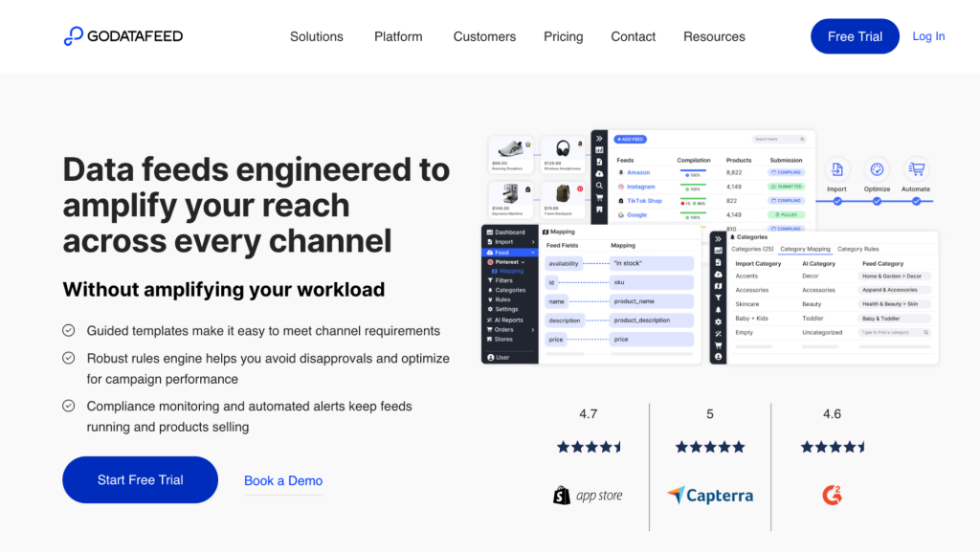This screenshot has height=553, width=980.
Task: Click the Import step icon
Action: (x=836, y=169)
